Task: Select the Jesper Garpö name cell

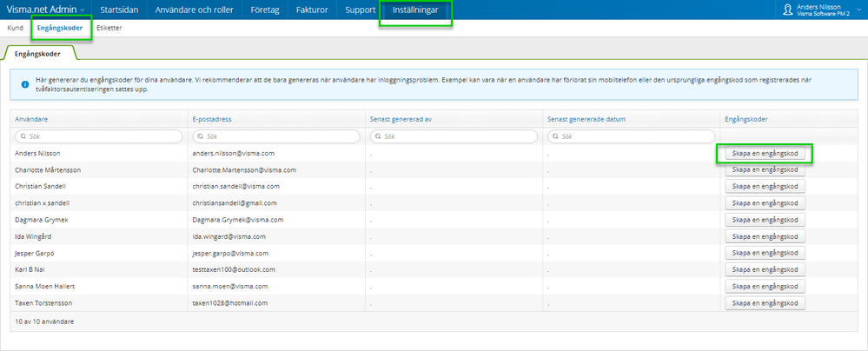Action: [36, 253]
